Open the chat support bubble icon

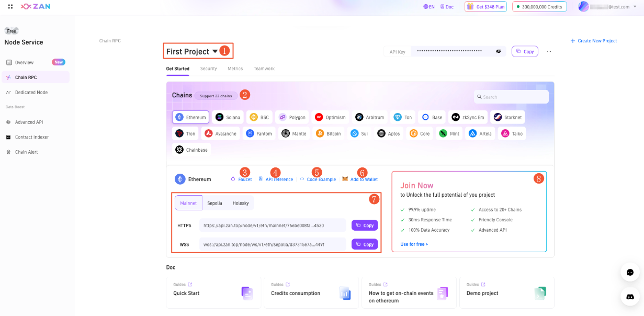click(x=630, y=272)
